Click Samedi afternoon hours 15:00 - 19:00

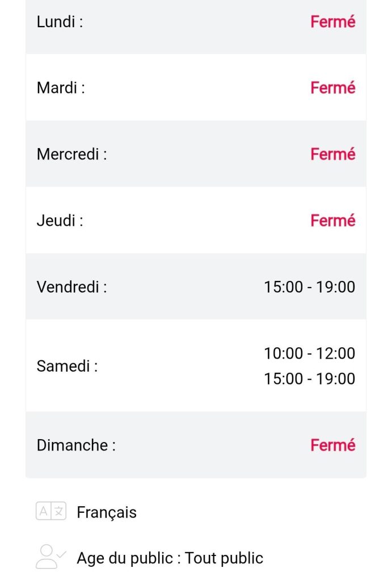tap(309, 379)
